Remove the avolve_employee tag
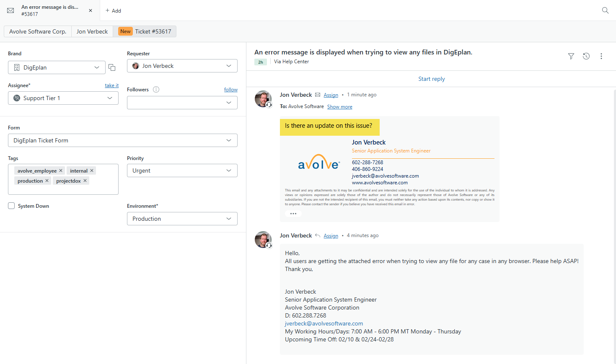The image size is (616, 364). pos(61,170)
